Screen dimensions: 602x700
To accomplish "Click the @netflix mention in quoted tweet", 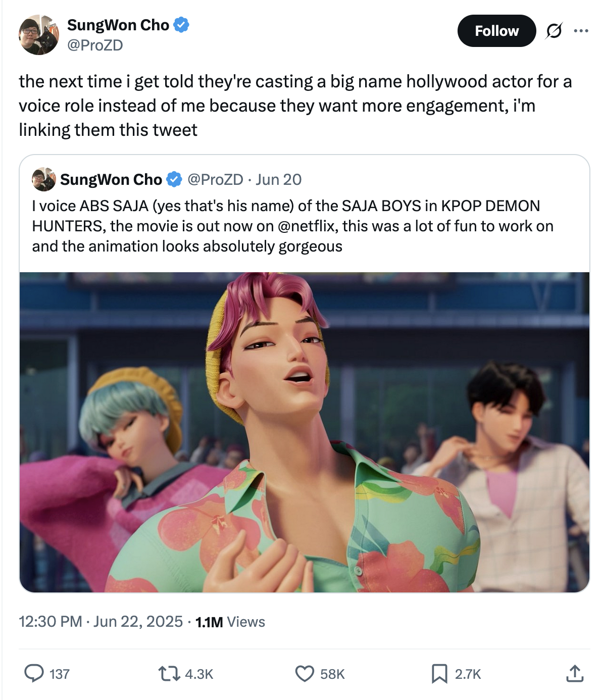I will 307,226.
